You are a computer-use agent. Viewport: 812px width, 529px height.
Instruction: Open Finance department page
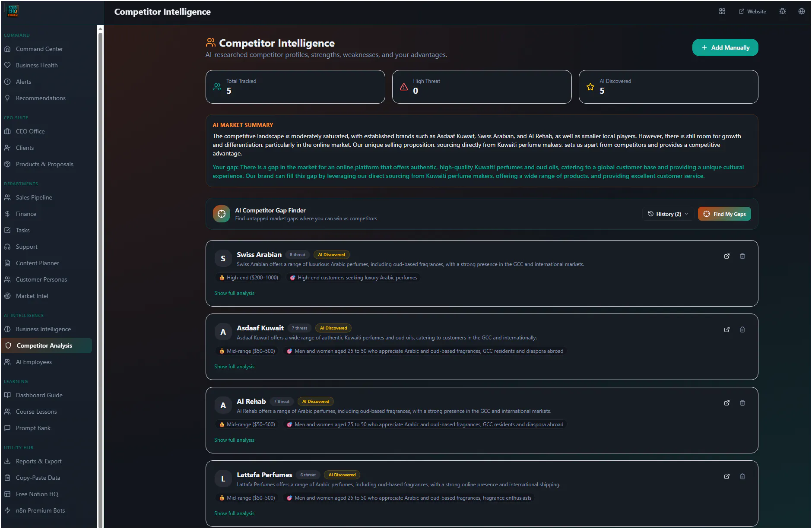pyautogui.click(x=47, y=214)
